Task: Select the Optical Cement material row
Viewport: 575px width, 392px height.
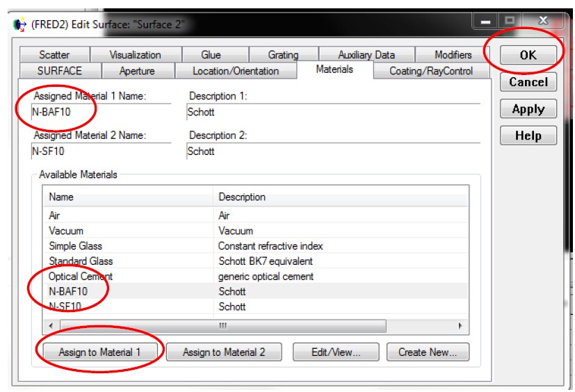Action: 256,276
